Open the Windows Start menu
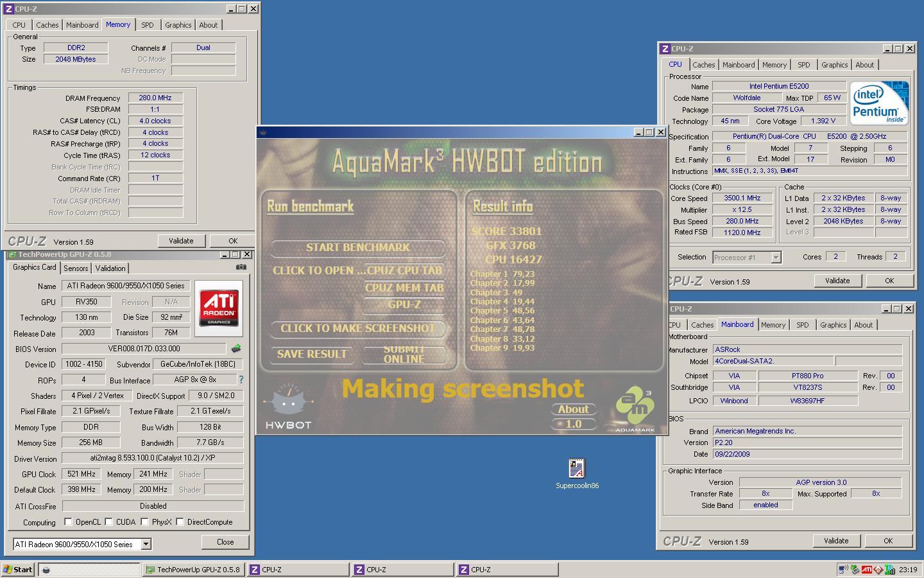The width and height of the screenshot is (924, 578). pos(18,569)
